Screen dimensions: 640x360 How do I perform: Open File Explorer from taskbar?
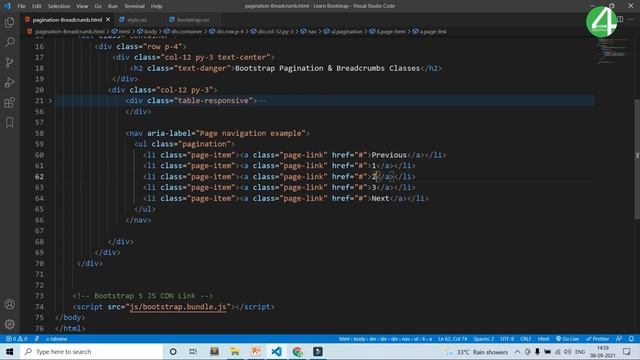pyautogui.click(x=235, y=351)
